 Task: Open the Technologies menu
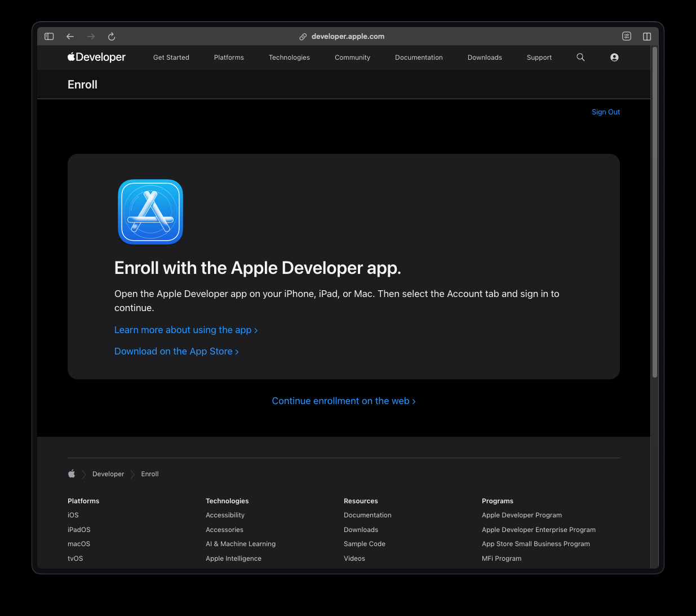[x=289, y=57]
